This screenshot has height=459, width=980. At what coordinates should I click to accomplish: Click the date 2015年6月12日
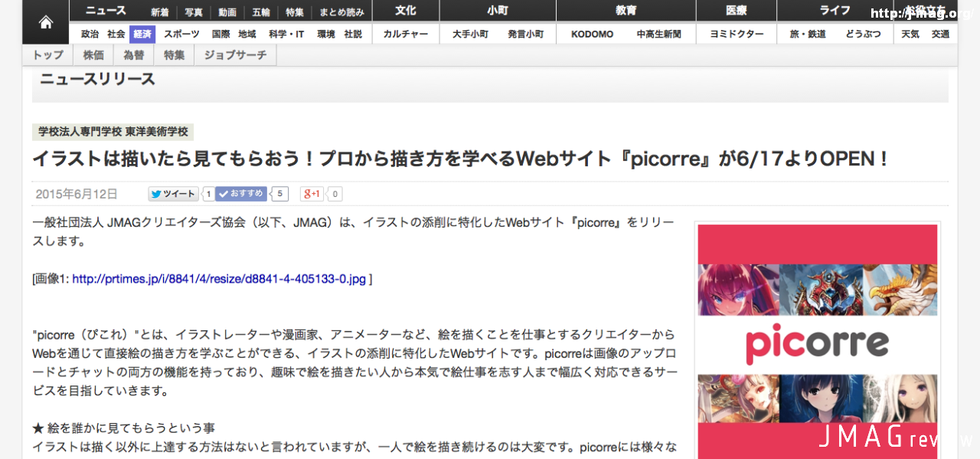(x=77, y=195)
